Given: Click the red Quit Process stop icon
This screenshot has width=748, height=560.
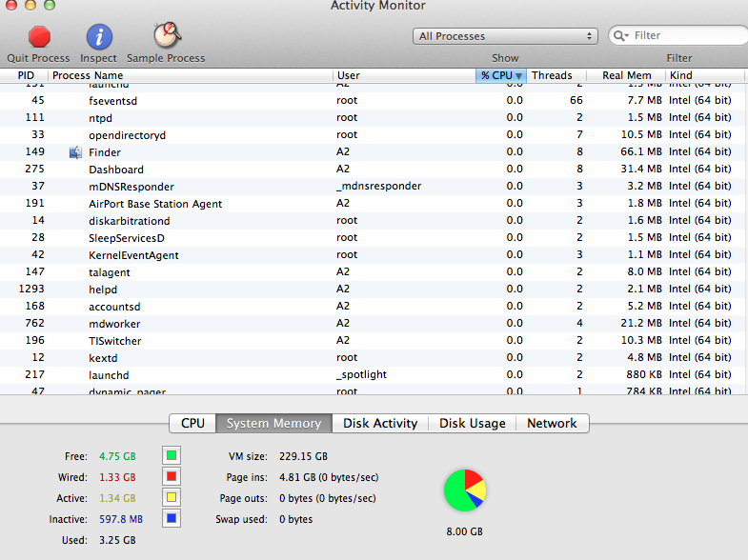Looking at the screenshot, I should [x=39, y=37].
